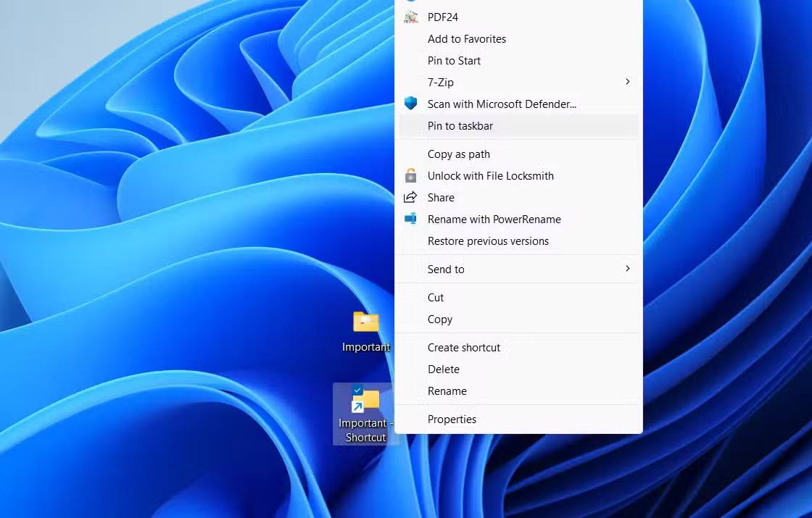812x518 pixels.
Task: Click the partially visible icon above PDF24
Action: [410, 1]
